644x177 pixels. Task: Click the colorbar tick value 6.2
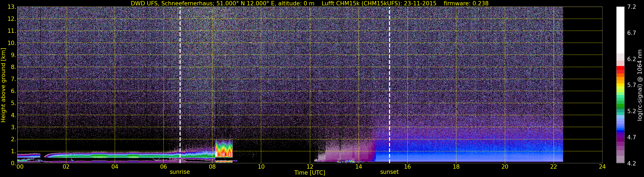tap(632, 59)
